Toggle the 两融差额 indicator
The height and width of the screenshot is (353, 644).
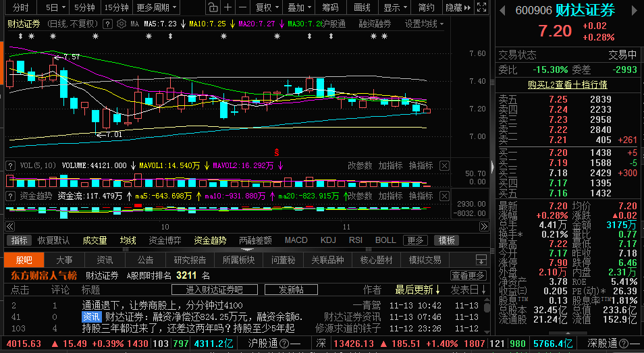click(x=255, y=240)
